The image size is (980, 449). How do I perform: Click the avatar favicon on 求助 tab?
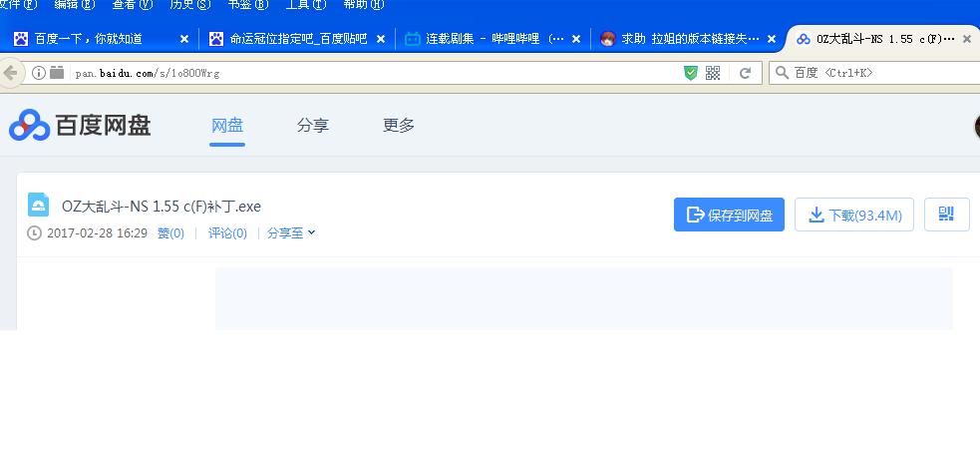[x=607, y=39]
